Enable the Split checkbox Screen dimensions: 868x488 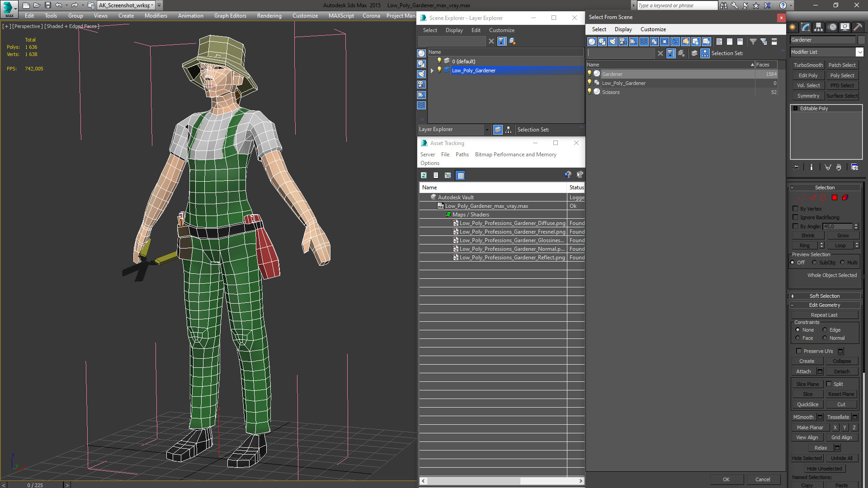click(x=829, y=384)
